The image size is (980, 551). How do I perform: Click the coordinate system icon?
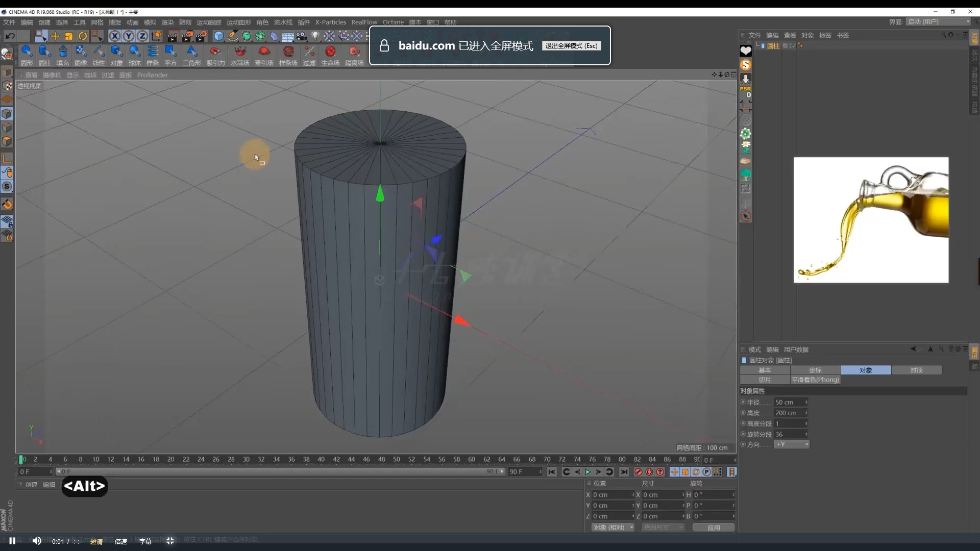[157, 36]
